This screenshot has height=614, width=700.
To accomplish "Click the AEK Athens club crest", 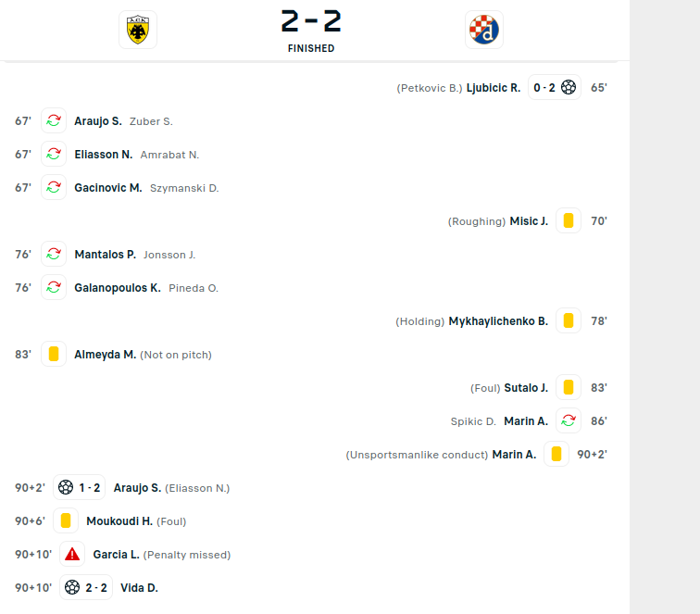I will [x=138, y=30].
